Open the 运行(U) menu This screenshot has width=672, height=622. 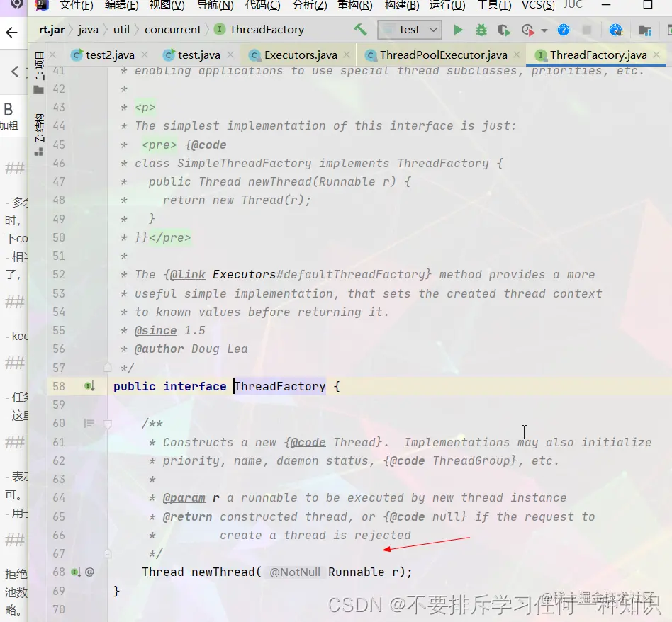click(447, 5)
